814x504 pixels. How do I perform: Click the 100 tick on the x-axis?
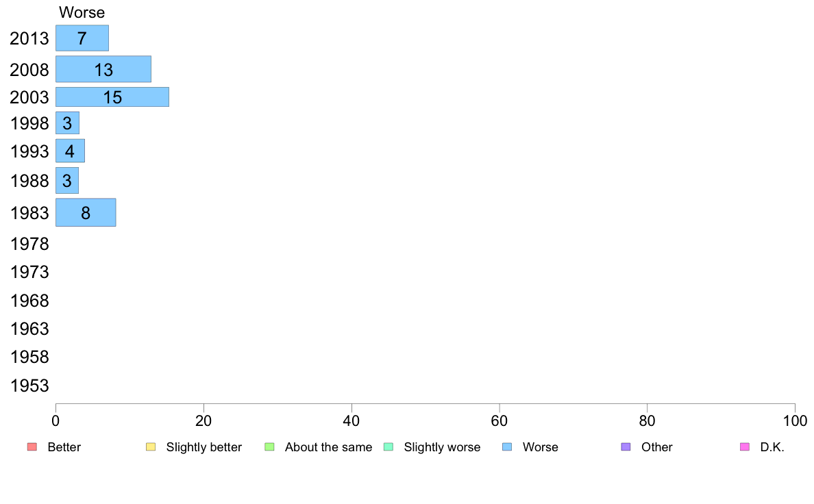pos(795,421)
